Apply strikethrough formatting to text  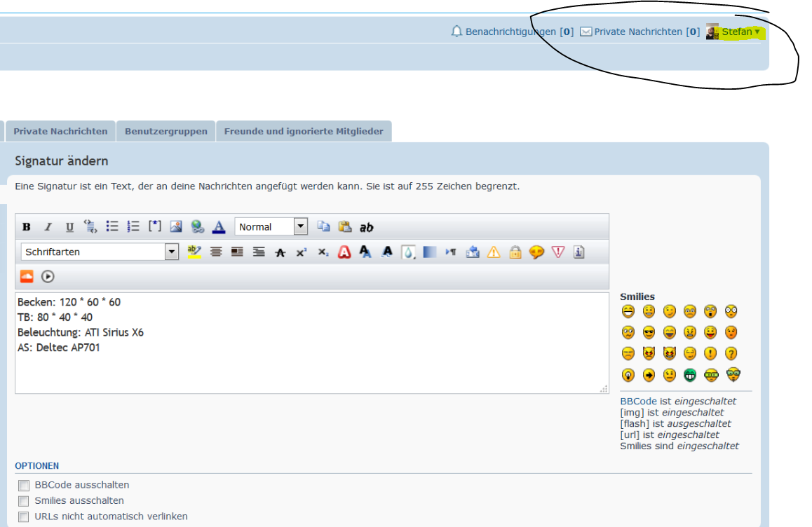(280, 252)
